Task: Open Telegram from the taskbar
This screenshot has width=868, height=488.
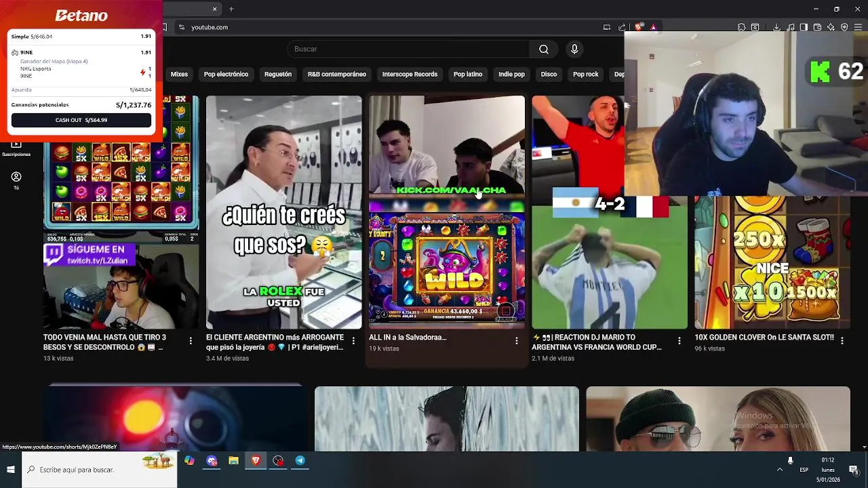Action: coord(300,461)
